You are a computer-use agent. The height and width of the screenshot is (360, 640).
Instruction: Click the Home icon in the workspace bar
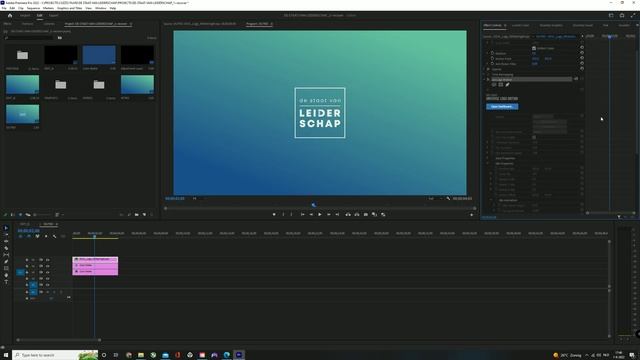pos(10,16)
